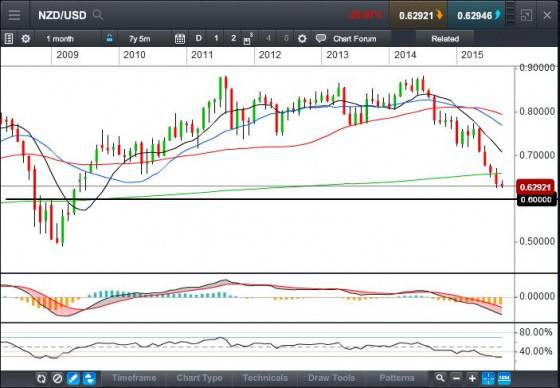Zoom in with the plus button
This screenshot has width=560, height=388.
[472, 378]
